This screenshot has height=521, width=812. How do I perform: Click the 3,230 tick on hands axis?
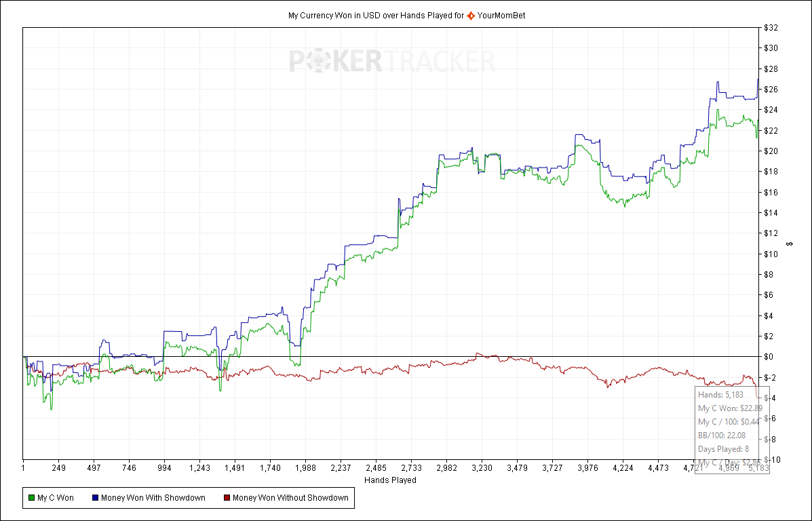[x=482, y=468]
